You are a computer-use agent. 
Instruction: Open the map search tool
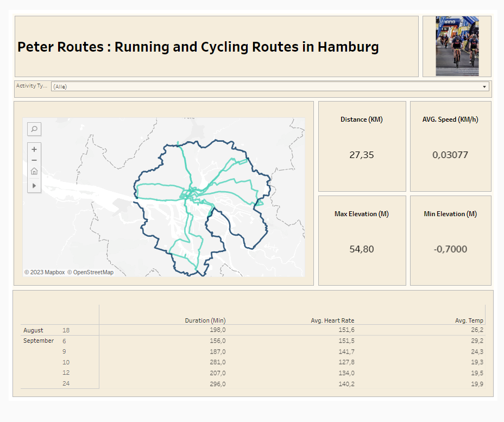point(34,129)
